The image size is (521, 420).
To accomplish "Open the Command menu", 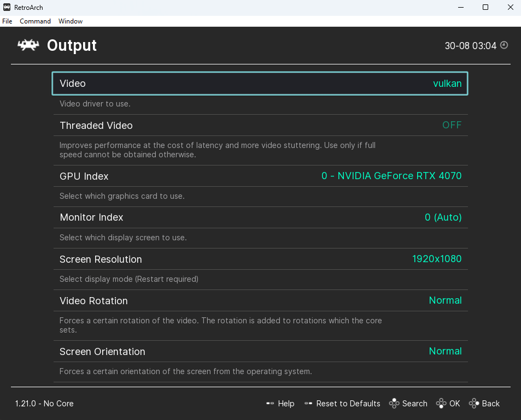I will tap(35, 21).
